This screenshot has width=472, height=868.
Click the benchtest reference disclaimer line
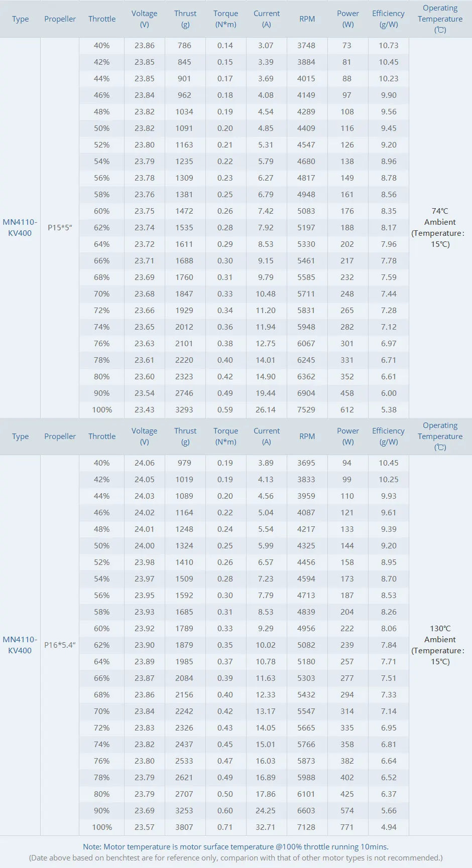[x=236, y=857]
